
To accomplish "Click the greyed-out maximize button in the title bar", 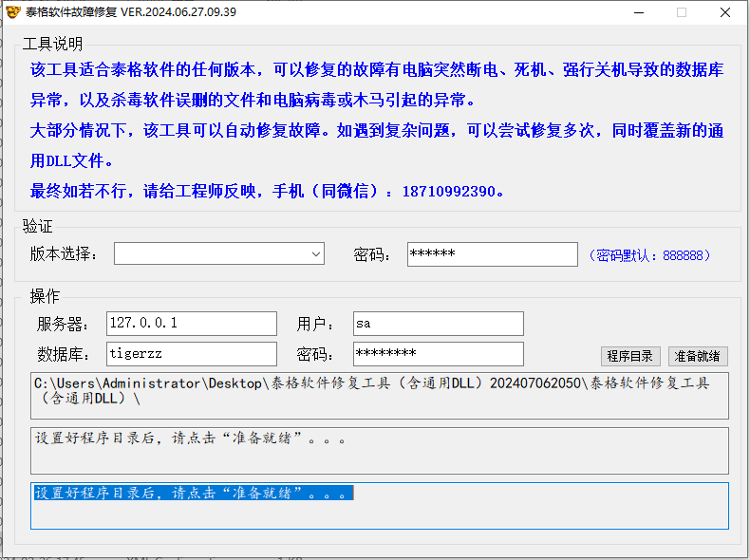I will point(681,12).
